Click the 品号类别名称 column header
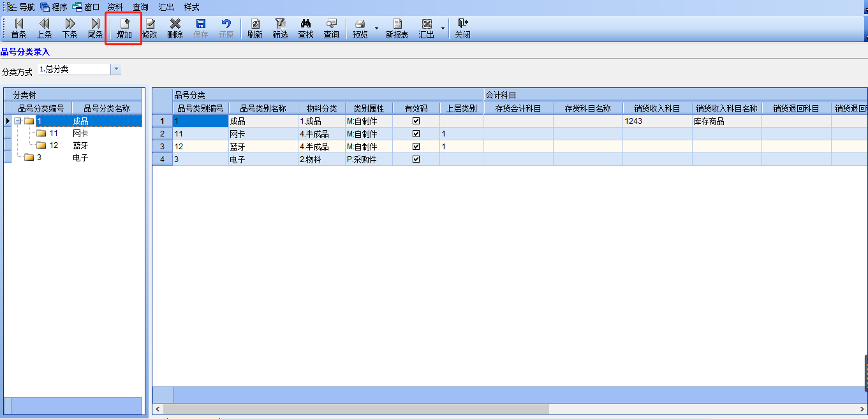868x419 pixels. 263,108
